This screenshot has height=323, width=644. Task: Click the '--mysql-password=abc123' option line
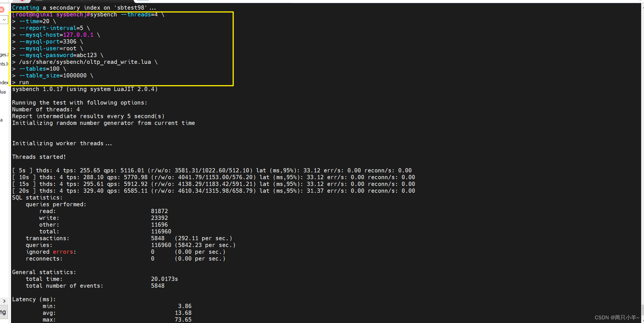(58, 55)
